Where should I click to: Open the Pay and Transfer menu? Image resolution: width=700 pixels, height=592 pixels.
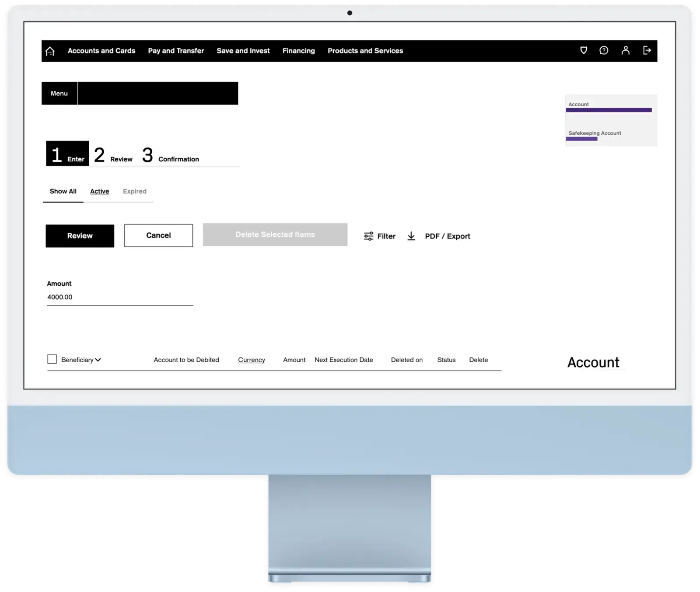point(175,50)
